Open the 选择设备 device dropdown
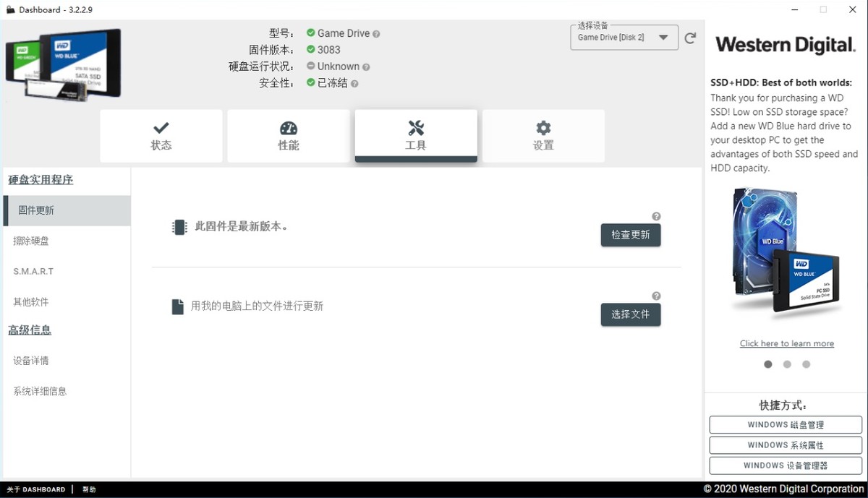This screenshot has height=498, width=868. coord(624,38)
